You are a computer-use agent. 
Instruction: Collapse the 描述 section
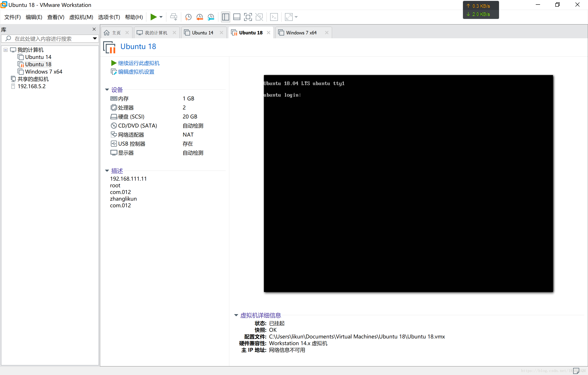pos(107,171)
